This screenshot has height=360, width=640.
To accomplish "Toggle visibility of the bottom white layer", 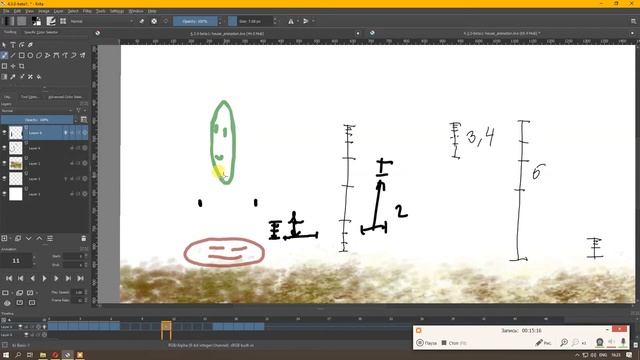I will (4, 194).
